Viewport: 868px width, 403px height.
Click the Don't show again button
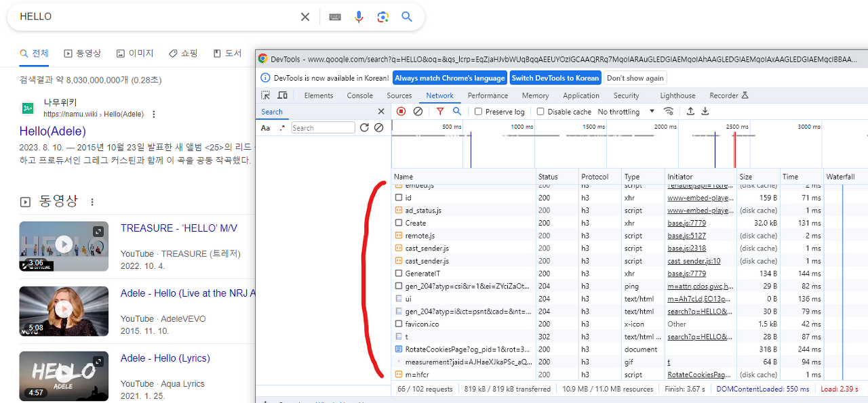click(x=635, y=78)
